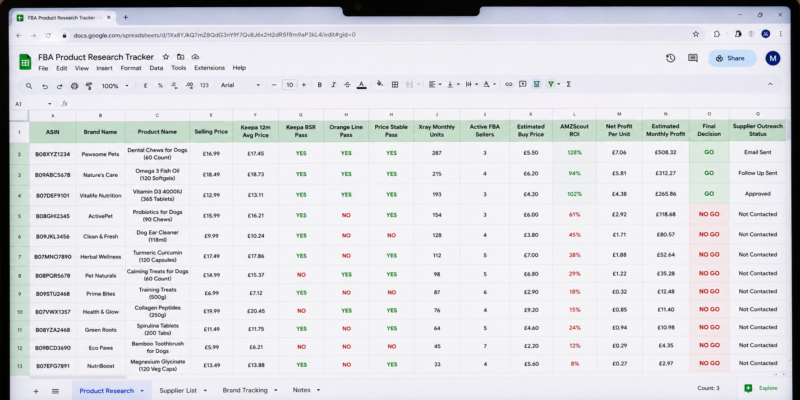Open the Sheets home logo
The height and width of the screenshot is (400, 800).
[25, 61]
